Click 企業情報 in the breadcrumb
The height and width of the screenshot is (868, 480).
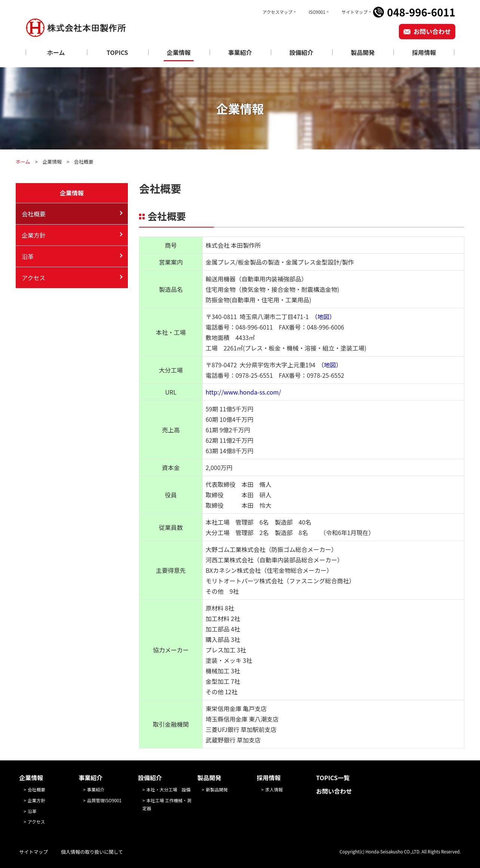coord(52,162)
